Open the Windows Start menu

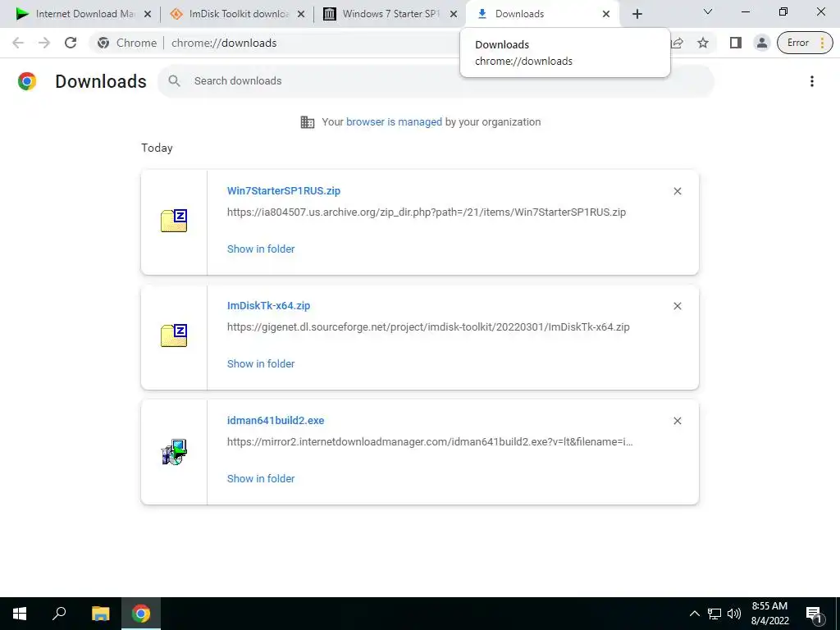20,614
